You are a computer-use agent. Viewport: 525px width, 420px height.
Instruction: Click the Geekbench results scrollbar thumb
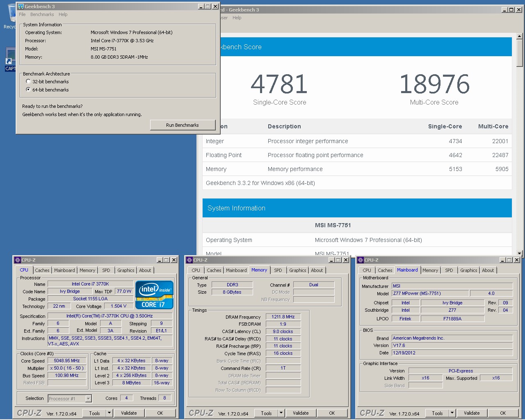(x=520, y=53)
